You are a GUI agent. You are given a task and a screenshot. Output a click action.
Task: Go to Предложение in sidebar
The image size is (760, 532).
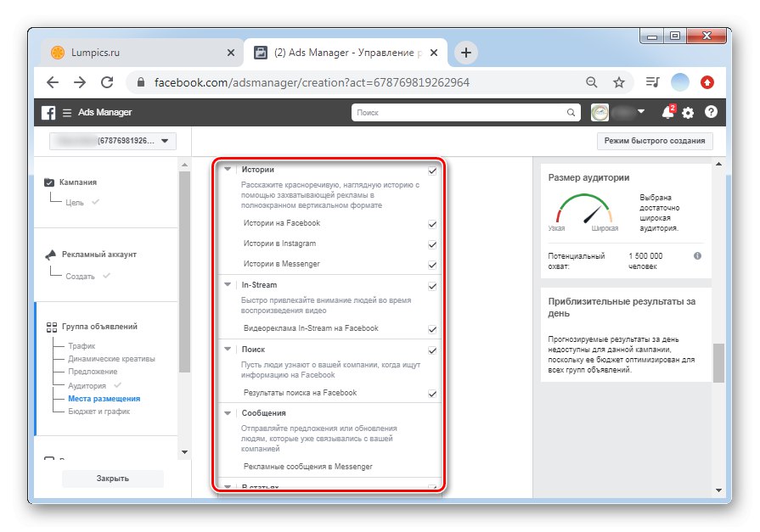(x=93, y=372)
